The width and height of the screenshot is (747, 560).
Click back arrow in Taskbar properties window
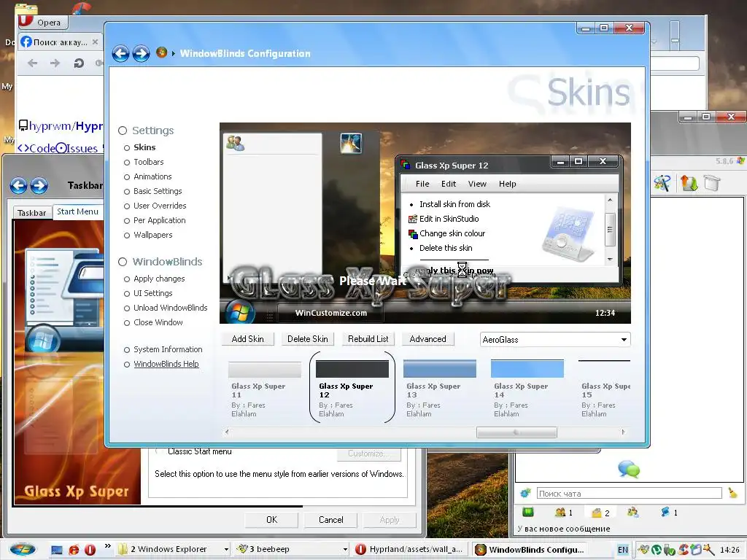tap(18, 185)
